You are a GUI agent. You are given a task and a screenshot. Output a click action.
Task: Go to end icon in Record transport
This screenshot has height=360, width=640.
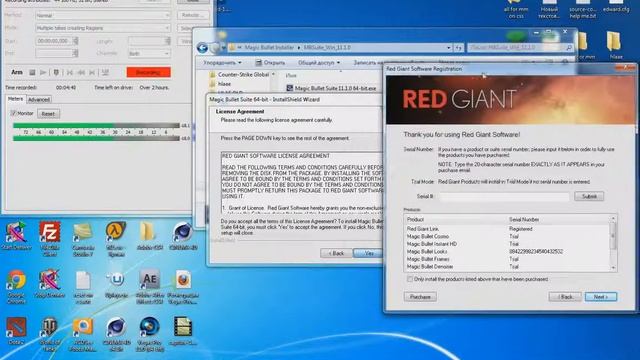coord(92,72)
